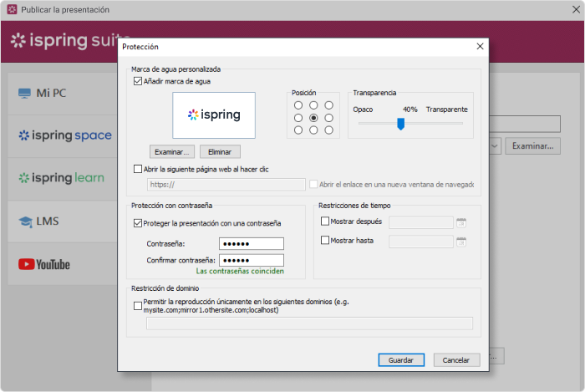Click the https:// URL field
This screenshot has width=585, height=392.
(226, 184)
